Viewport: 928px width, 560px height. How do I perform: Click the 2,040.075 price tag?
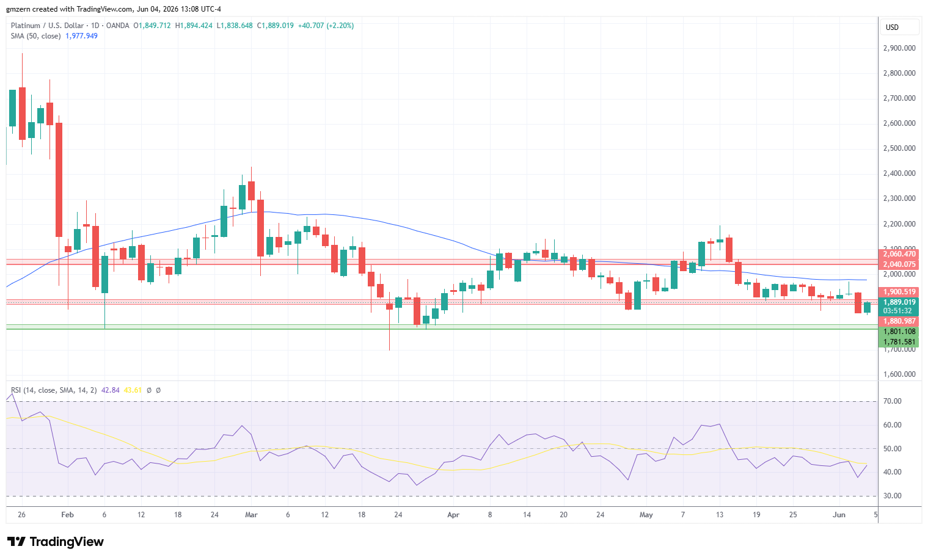(899, 264)
